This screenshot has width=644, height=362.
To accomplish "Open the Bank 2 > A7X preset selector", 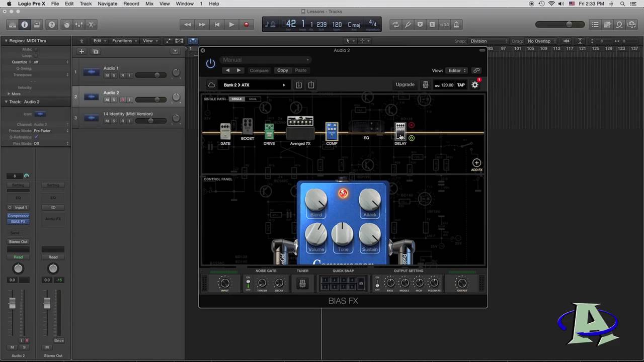I will (x=255, y=85).
